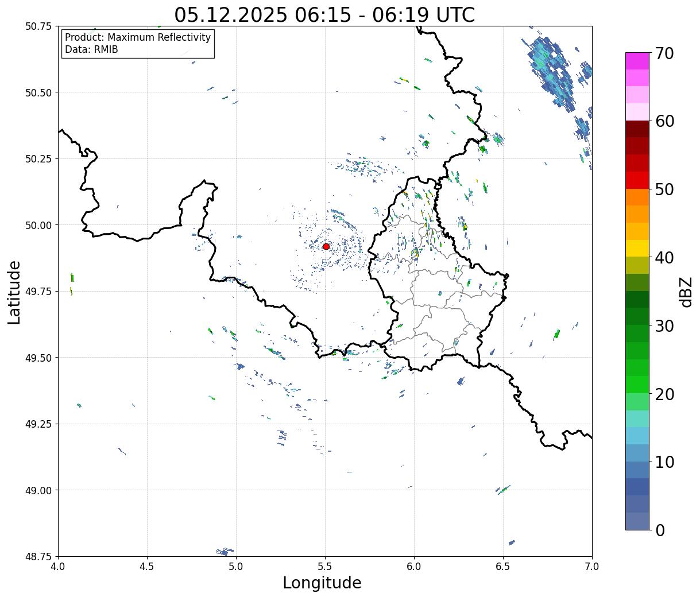Viewport: 700px width, 597px height.
Task: Click the longitude tick label 4.0
Action: 58,566
